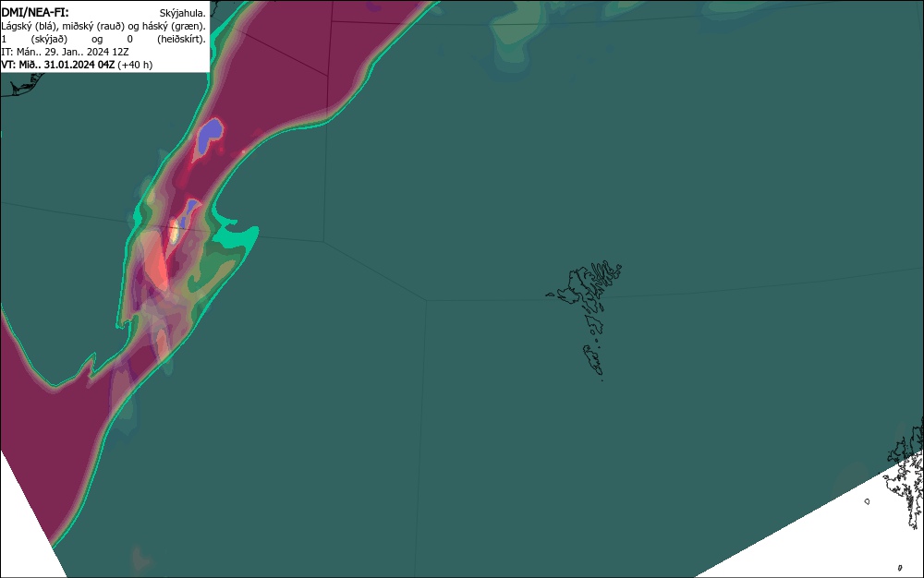Click the DMI/NEA-FI title text

point(35,12)
